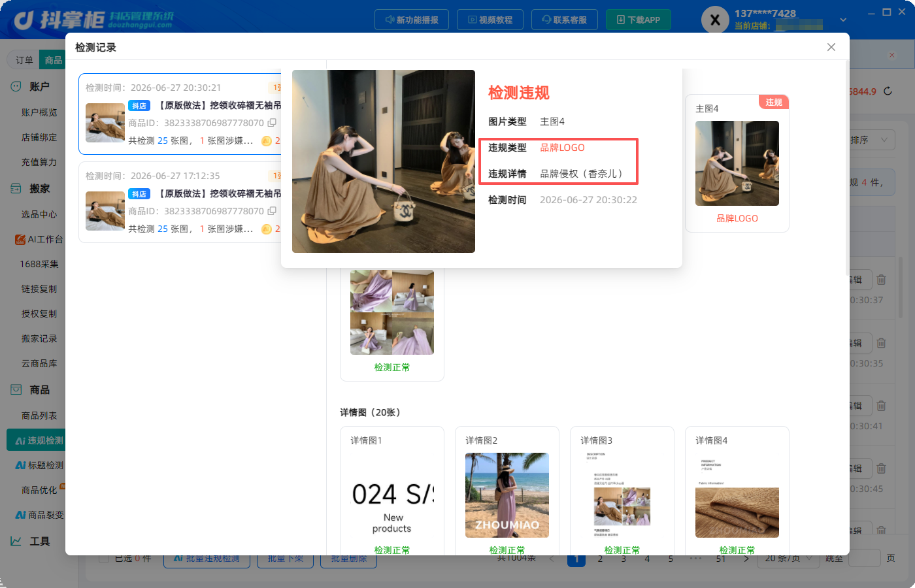Delete row timed 0:30:37 trash icon
This screenshot has width=915, height=588.
click(x=881, y=280)
